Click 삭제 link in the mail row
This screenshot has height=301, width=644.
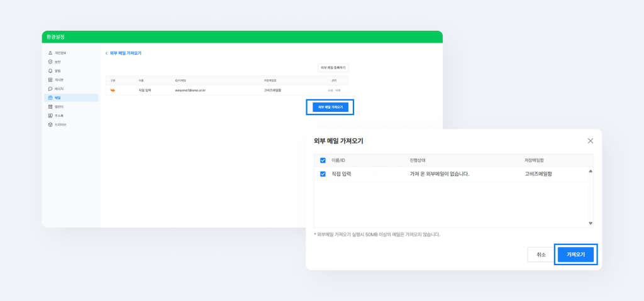338,90
